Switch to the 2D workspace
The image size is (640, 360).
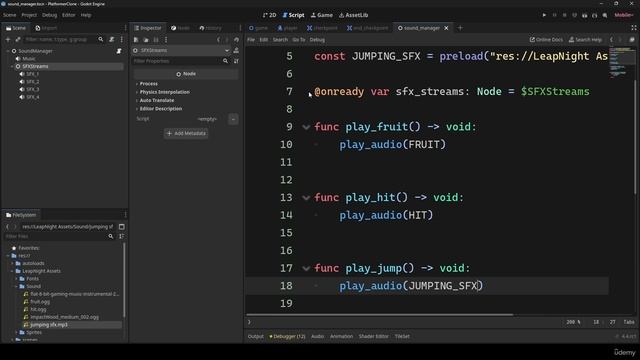tap(269, 15)
